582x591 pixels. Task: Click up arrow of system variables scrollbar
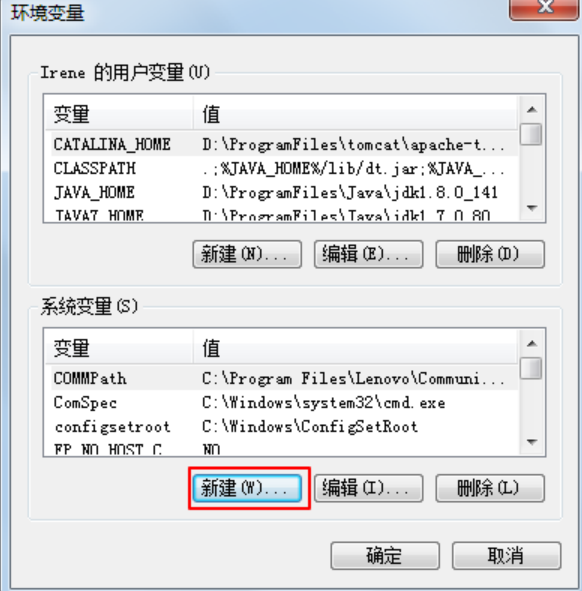point(531,343)
